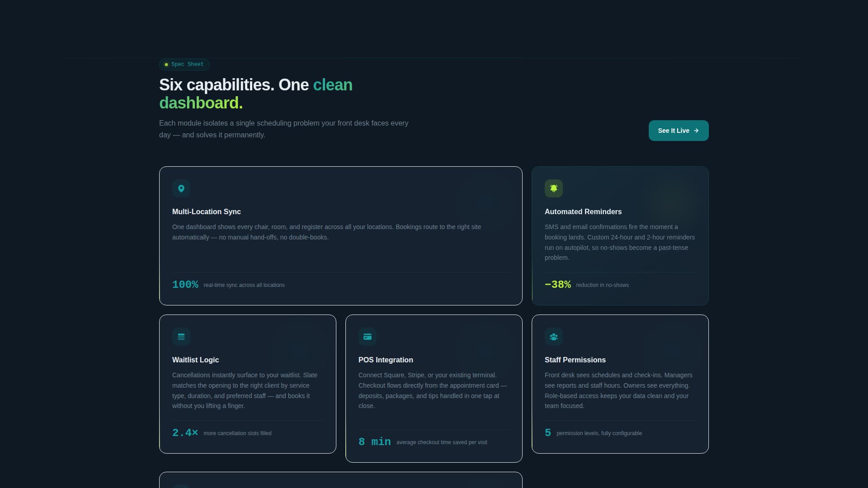868x488 pixels.
Task: Click the Staff Permissions heading
Action: (x=575, y=360)
